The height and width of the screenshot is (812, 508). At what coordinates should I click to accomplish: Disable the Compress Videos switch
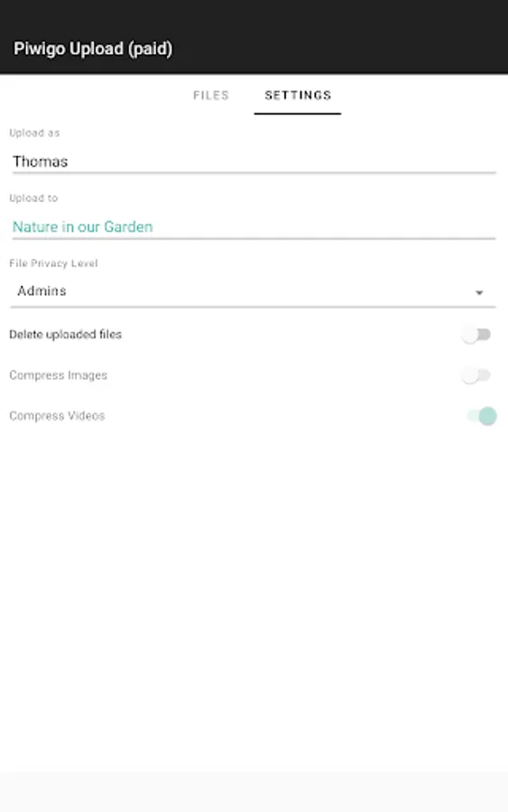click(482, 416)
